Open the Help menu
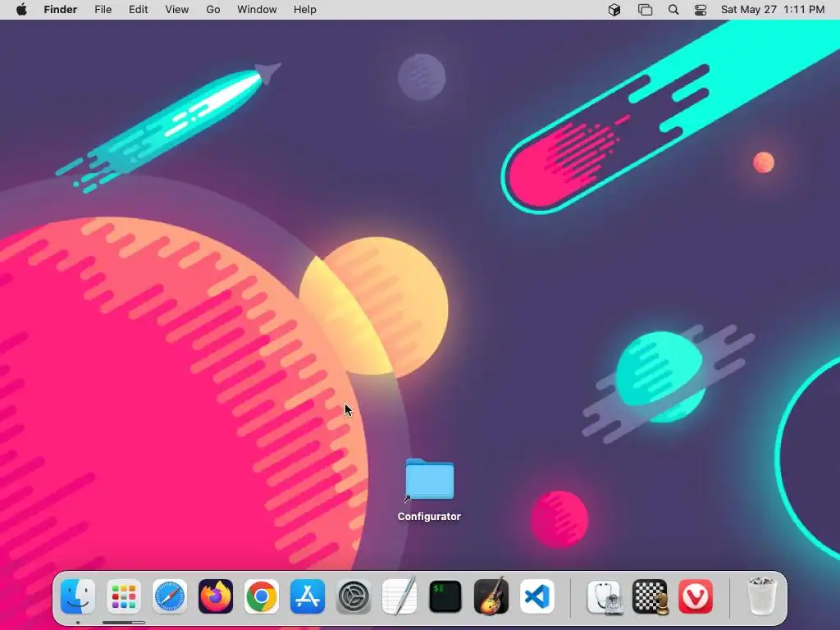 (305, 10)
